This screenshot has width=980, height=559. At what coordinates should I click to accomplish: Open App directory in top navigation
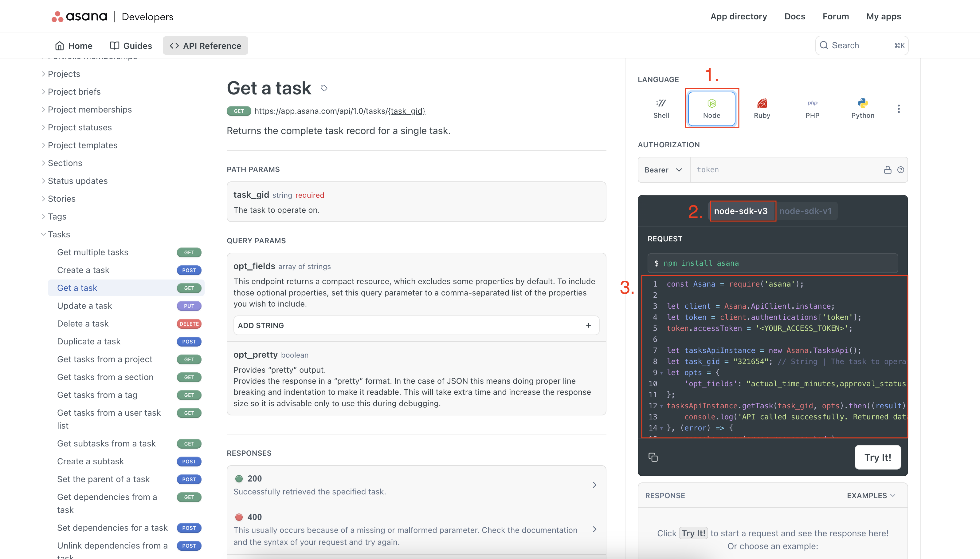click(x=738, y=17)
